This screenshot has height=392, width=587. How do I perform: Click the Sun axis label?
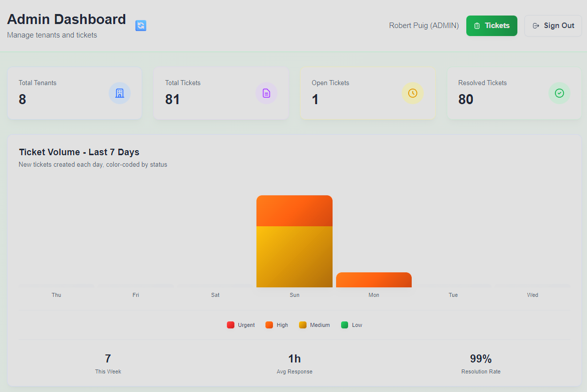[294, 295]
